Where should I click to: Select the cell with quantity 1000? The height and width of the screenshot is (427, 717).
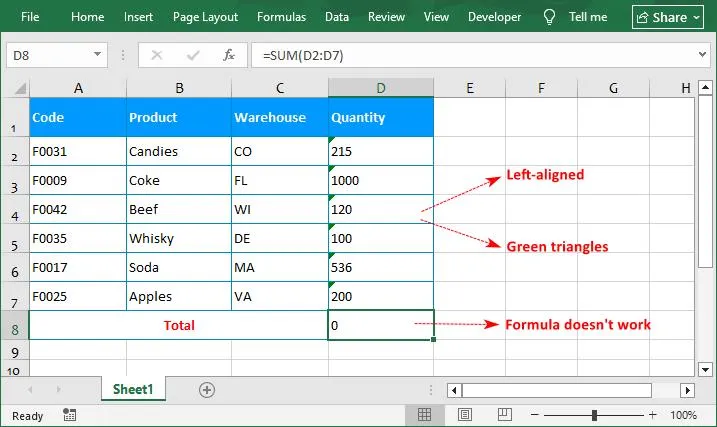(381, 180)
